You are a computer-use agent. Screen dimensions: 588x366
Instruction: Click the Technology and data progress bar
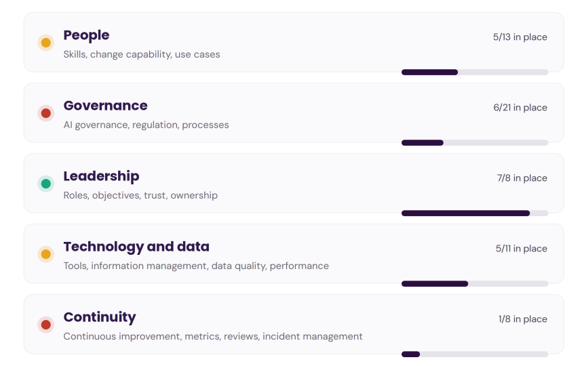point(475,283)
